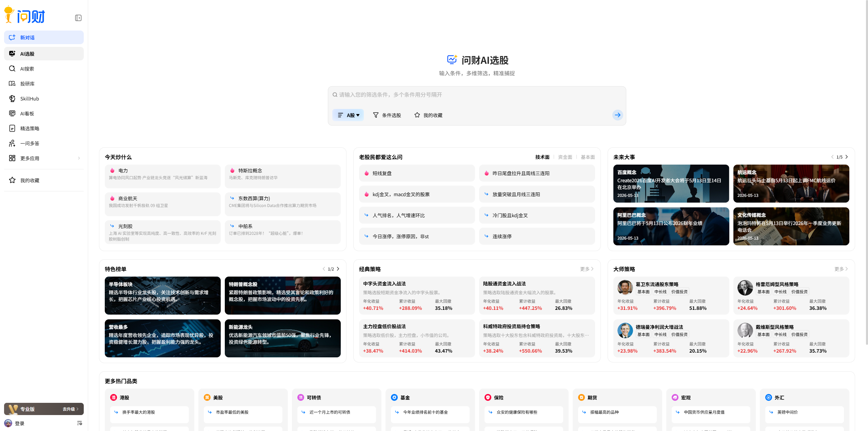Select 人气排名，人气增速环比 query
The image size is (868, 431).
tap(417, 215)
